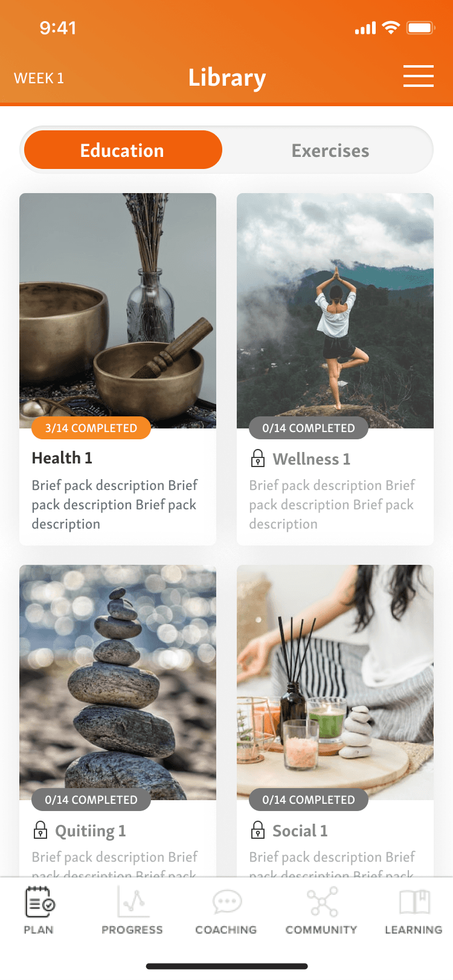The width and height of the screenshot is (453, 980).
Task: Open the yoga pose mountain thumbnail
Action: tap(335, 311)
